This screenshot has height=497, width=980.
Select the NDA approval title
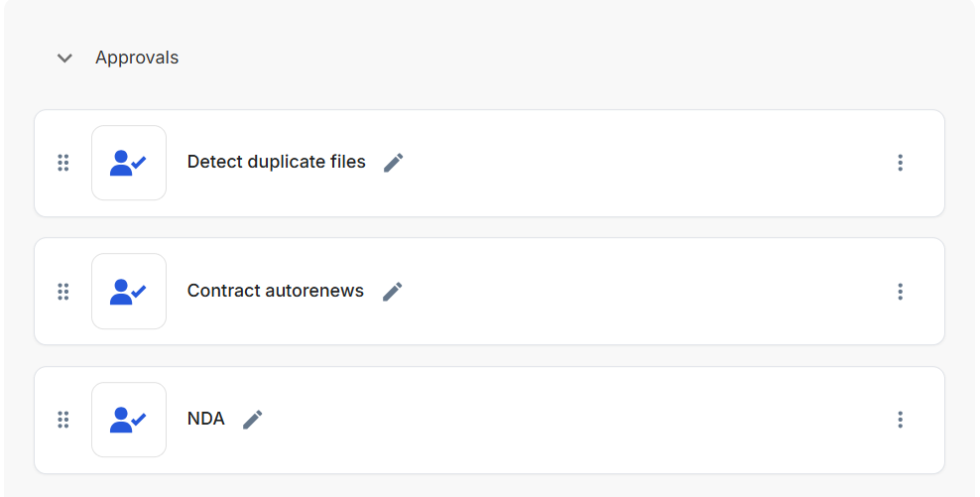pyautogui.click(x=205, y=419)
